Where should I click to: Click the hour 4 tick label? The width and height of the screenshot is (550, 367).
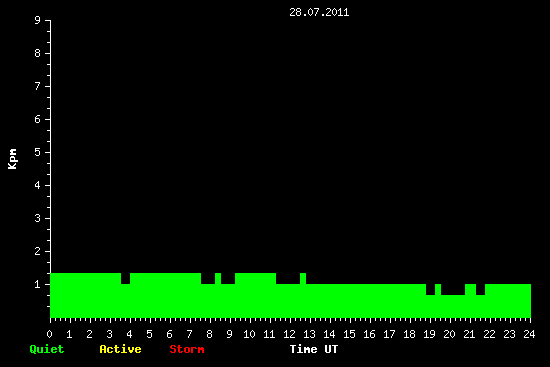pos(129,334)
